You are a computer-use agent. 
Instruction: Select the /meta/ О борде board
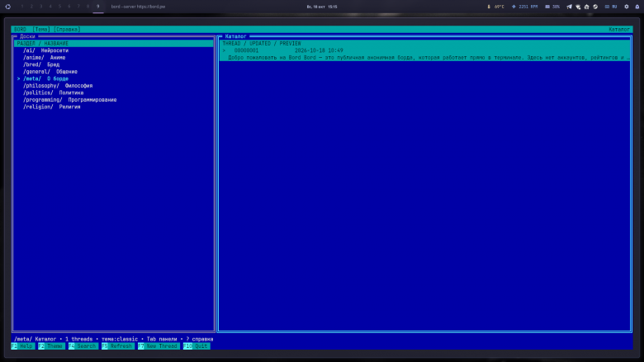(x=114, y=79)
